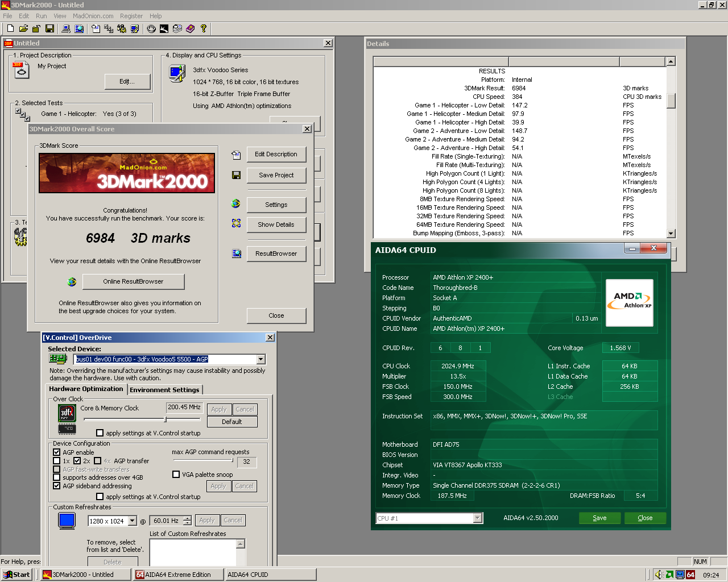This screenshot has width=728, height=582.
Task: Click the computer system info toolbar icon
Action: (x=66, y=28)
